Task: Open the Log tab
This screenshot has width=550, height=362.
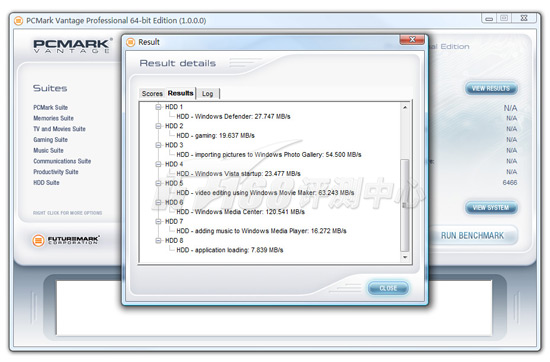Action: tap(208, 94)
